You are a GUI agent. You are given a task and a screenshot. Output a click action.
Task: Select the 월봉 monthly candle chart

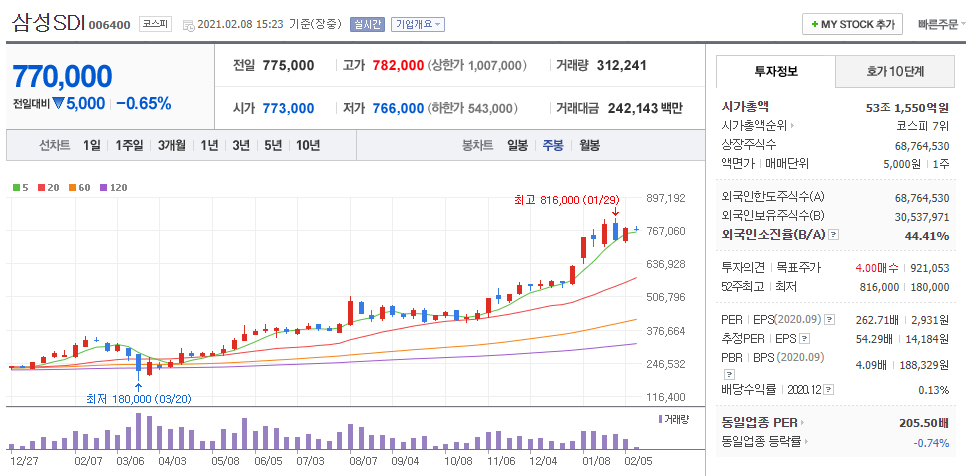click(x=589, y=145)
